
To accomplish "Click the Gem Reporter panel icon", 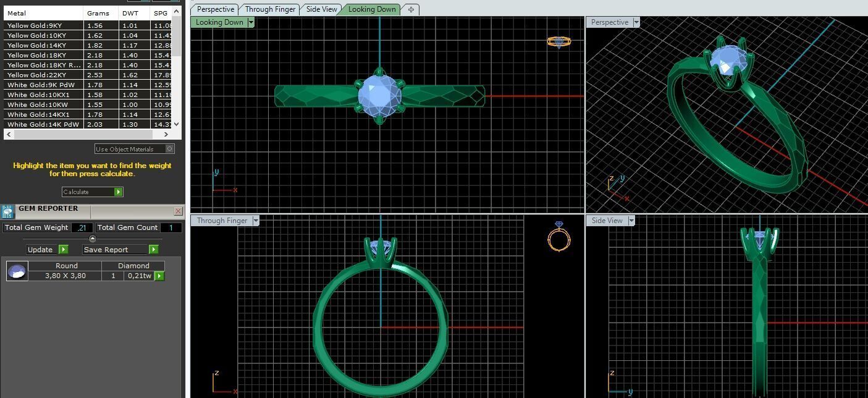I will point(8,212).
